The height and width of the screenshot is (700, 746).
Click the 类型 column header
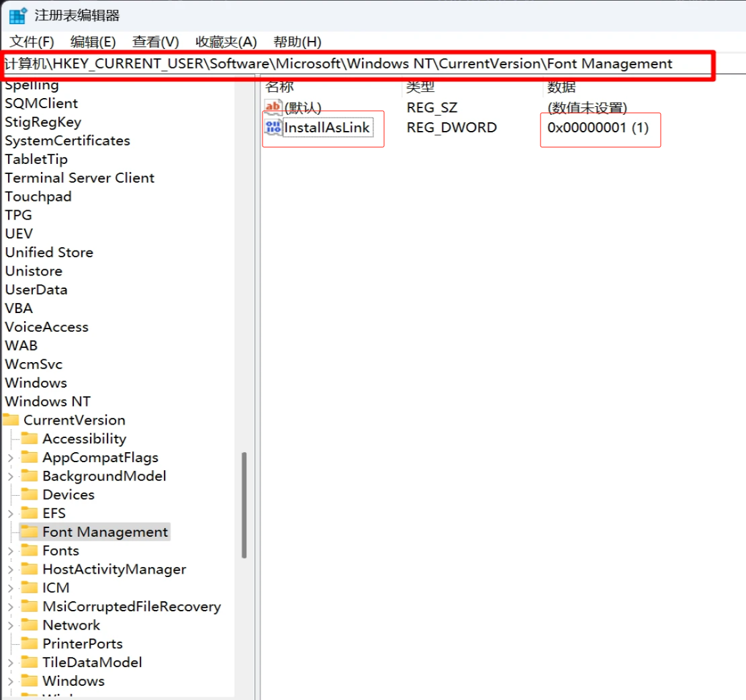pos(420,87)
